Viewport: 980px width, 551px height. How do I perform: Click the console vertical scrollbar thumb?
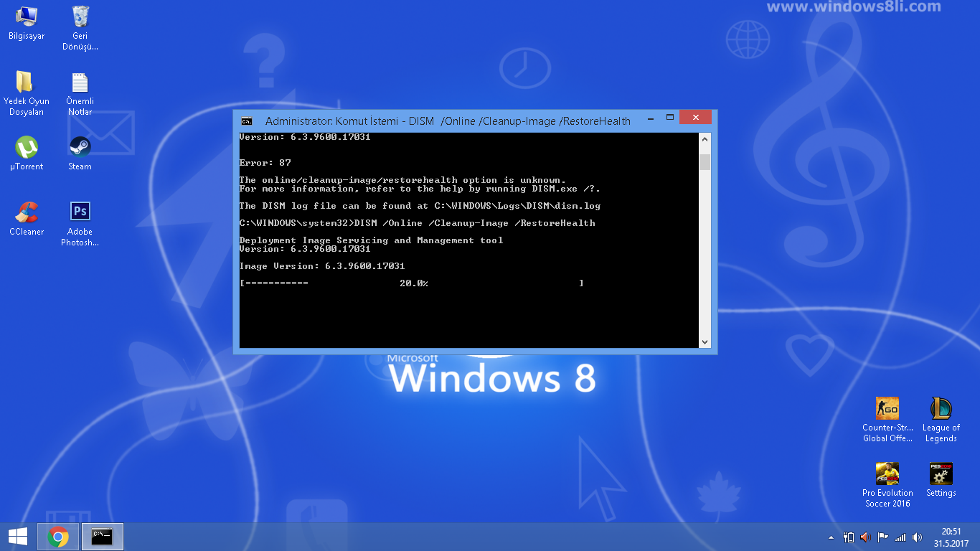point(705,162)
